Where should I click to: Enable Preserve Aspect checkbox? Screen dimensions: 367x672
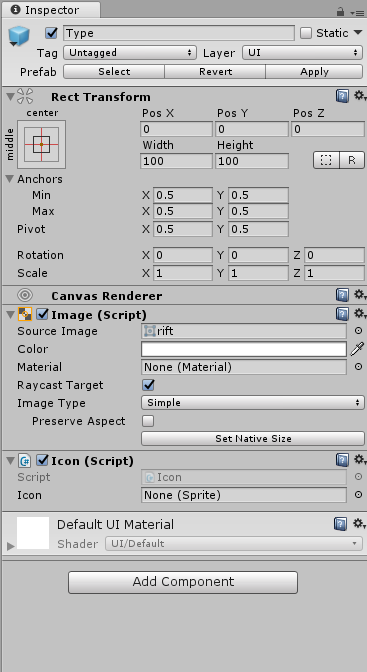148,421
